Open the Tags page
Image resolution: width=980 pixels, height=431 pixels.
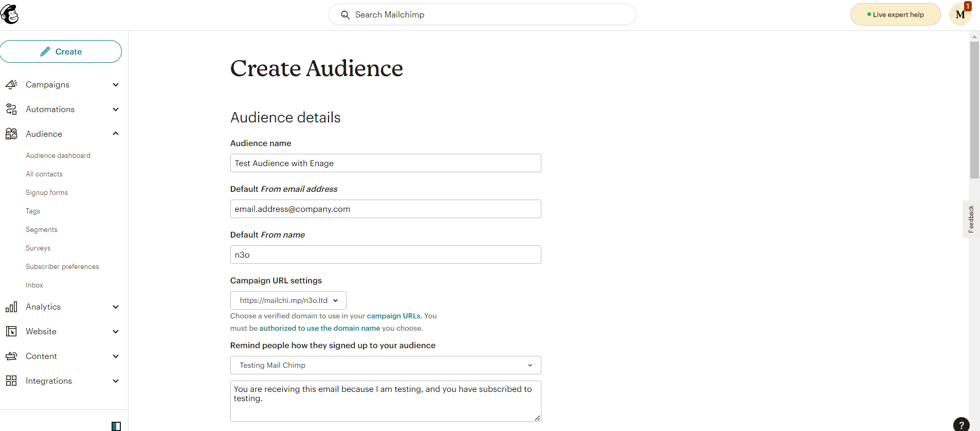33,211
